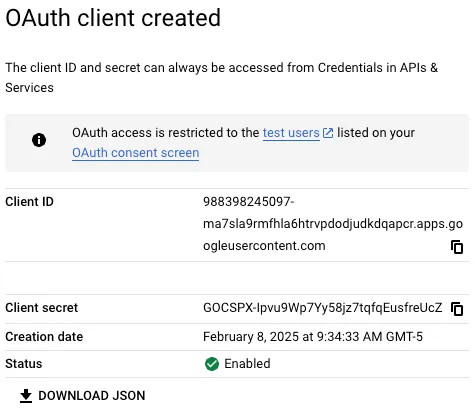Copy the Client ID to clipboard
The image size is (475, 420).
click(457, 247)
